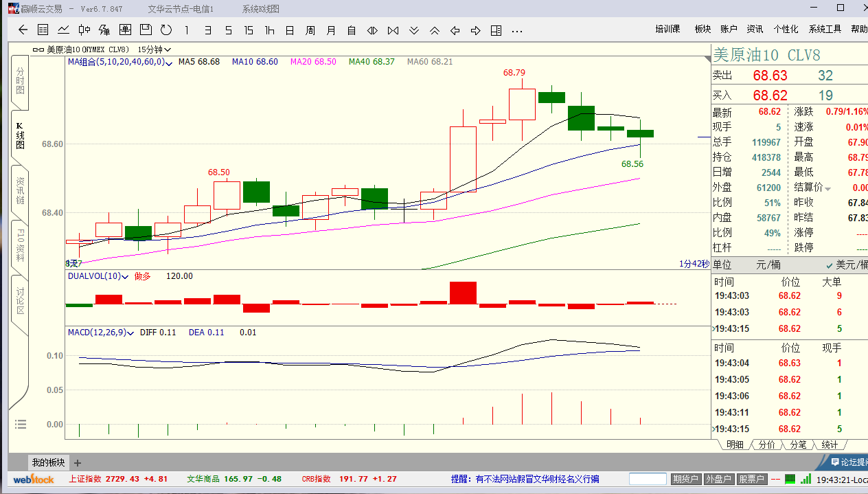Click the split-window layout icon
Image resolution: width=868 pixels, height=494 pixels.
496,30
